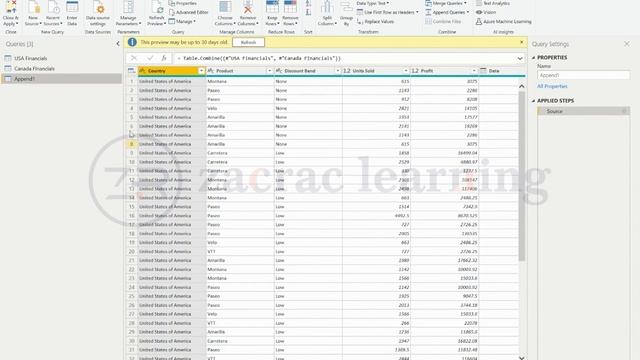Open the Merge Queries dropdown

446,3
